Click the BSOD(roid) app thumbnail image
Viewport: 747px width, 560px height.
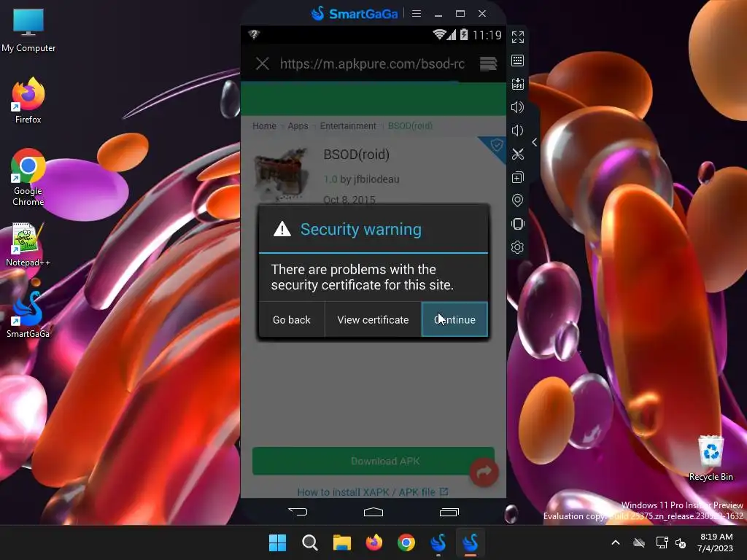point(281,174)
